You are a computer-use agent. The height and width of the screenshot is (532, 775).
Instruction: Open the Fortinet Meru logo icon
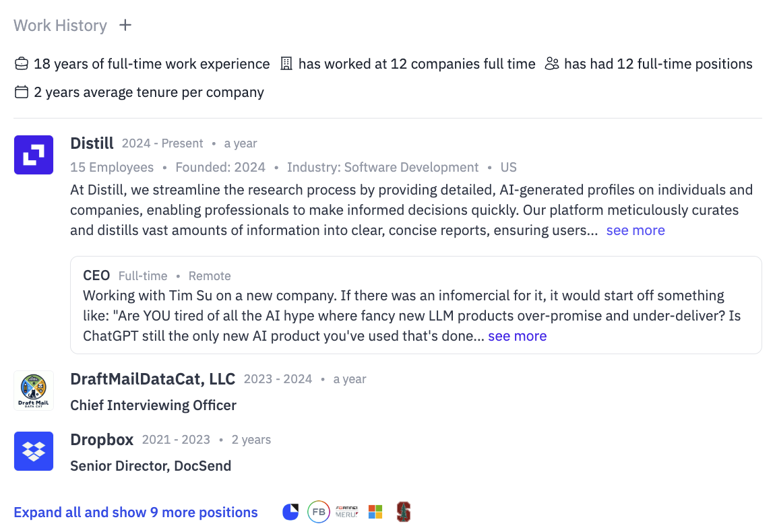point(347,512)
